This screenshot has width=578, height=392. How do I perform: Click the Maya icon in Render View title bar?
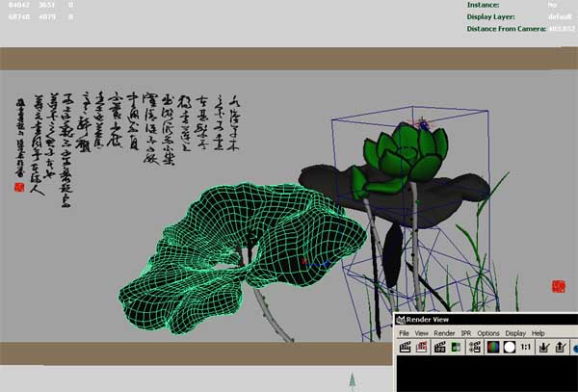point(401,320)
